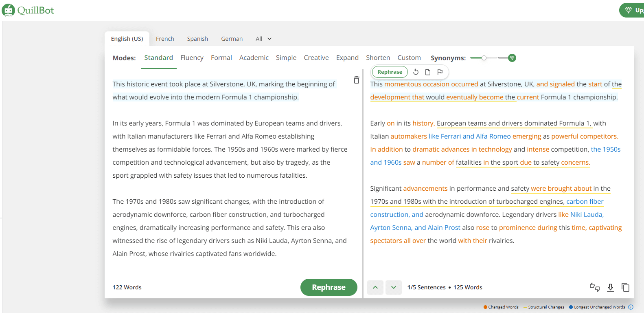644x313 pixels.
Task: Click the small outlined Rephrase button
Action: point(390,72)
